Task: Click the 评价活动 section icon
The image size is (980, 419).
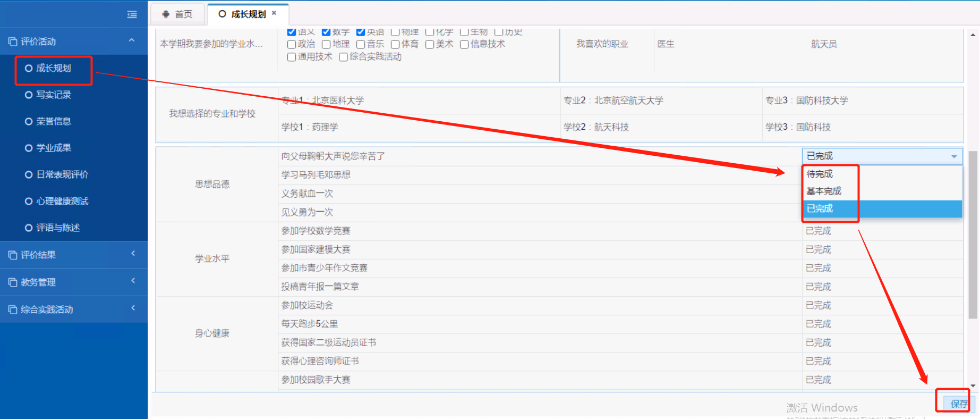Action: pos(13,41)
